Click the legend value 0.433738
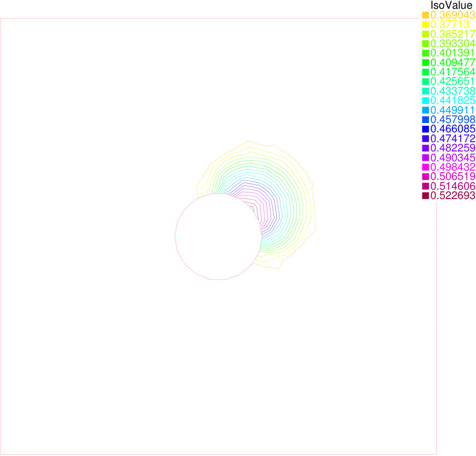This screenshot has width=476, height=456. tap(453, 91)
